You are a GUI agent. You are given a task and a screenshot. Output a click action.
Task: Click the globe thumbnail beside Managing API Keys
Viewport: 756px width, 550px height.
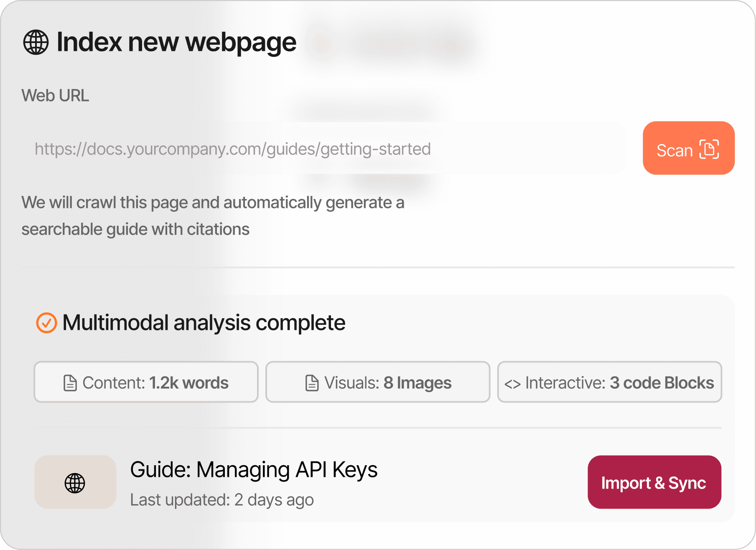[x=75, y=482]
